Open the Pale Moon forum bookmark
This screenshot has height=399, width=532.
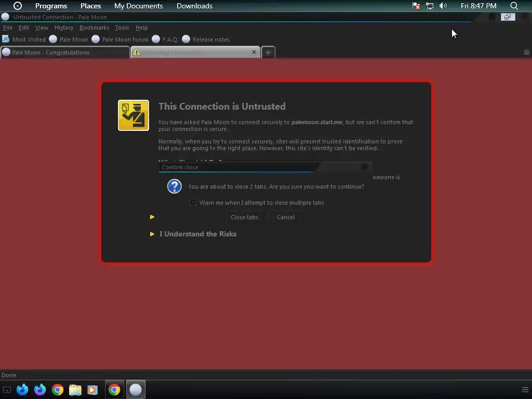[121, 39]
